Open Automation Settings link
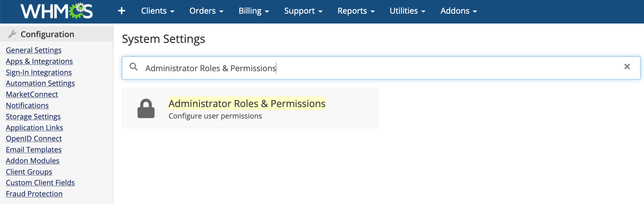The image size is (644, 204). [x=40, y=83]
